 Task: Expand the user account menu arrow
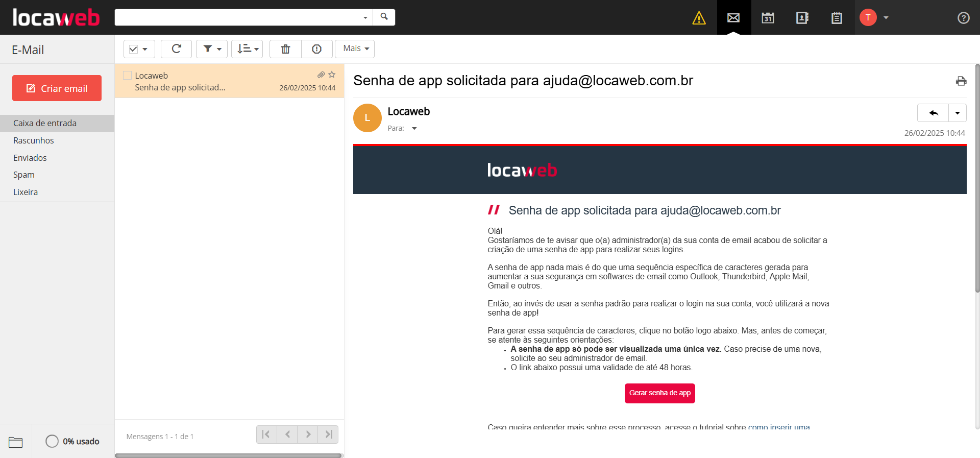coord(886,17)
